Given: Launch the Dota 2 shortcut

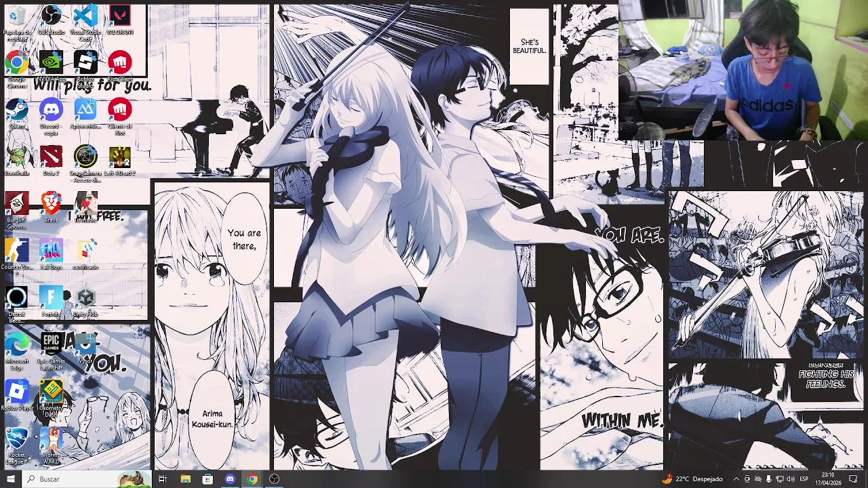Looking at the screenshot, I should tap(51, 161).
